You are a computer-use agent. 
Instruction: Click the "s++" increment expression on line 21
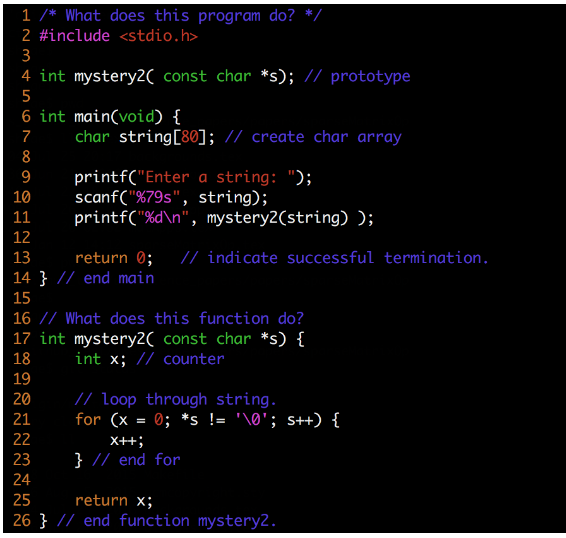click(300, 420)
